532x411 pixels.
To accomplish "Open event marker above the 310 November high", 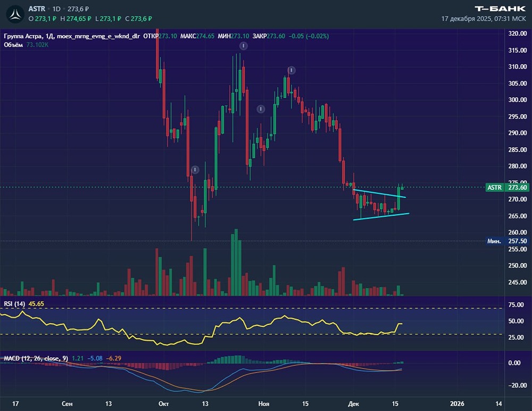I will click(x=291, y=70).
